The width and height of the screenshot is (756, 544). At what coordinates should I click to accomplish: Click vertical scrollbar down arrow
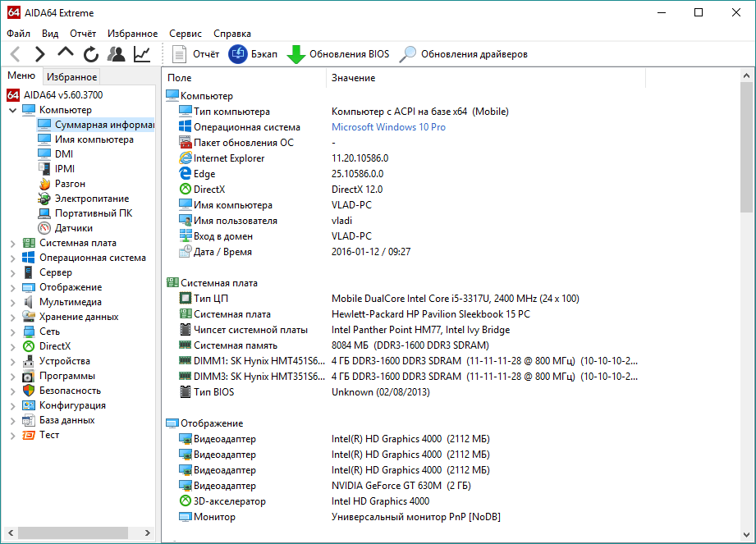(x=746, y=535)
